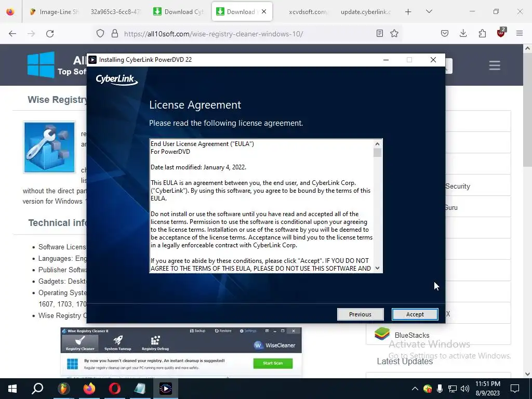This screenshot has width=532, height=399.
Task: Open Opera from the taskbar
Action: (115, 389)
